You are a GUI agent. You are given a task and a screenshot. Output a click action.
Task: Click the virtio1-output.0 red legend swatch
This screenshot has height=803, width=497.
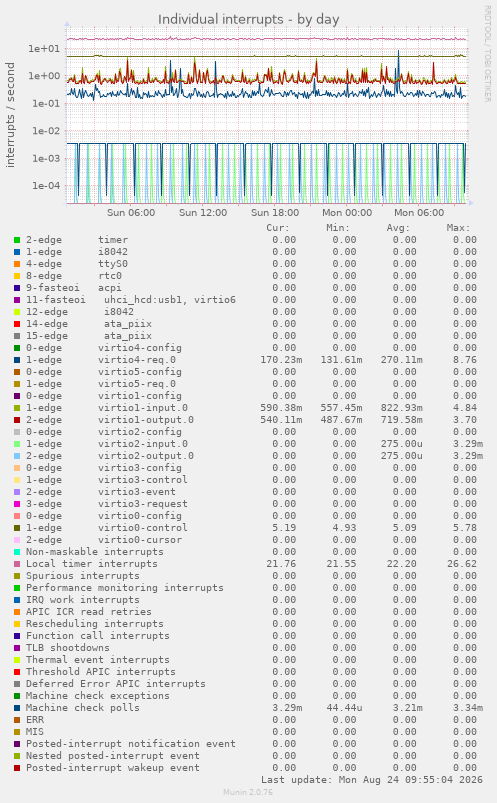[17, 420]
